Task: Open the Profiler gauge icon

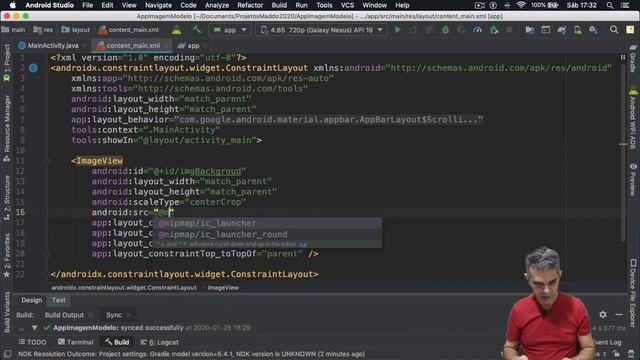Action: pos(477,30)
